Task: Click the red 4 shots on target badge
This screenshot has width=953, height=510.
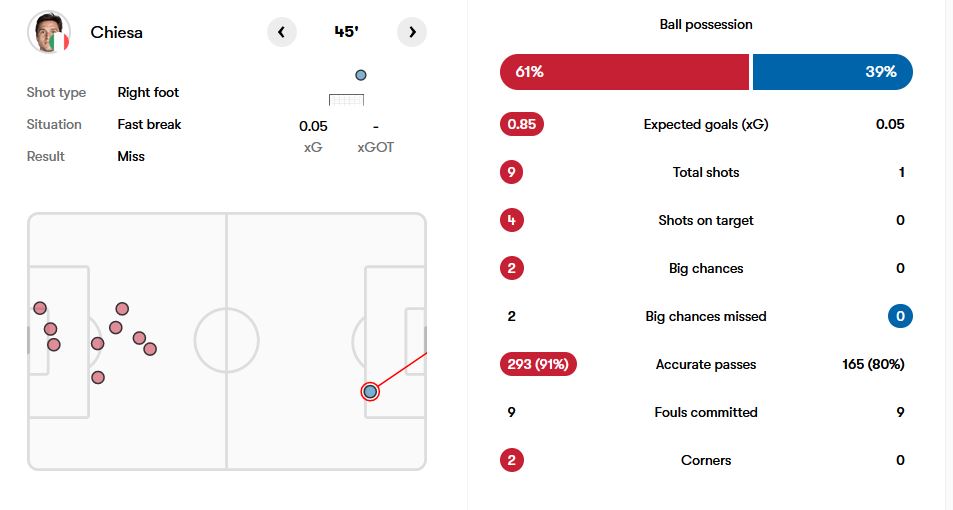Action: click(x=512, y=220)
